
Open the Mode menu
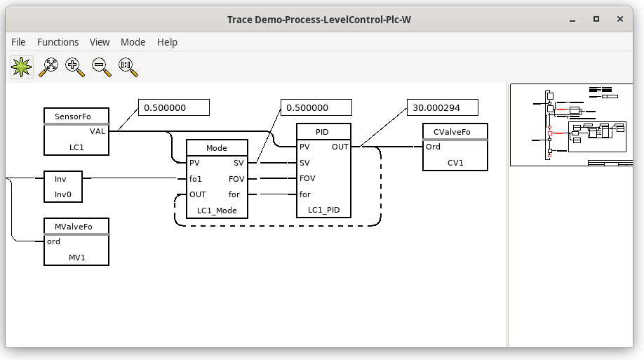[x=133, y=42]
